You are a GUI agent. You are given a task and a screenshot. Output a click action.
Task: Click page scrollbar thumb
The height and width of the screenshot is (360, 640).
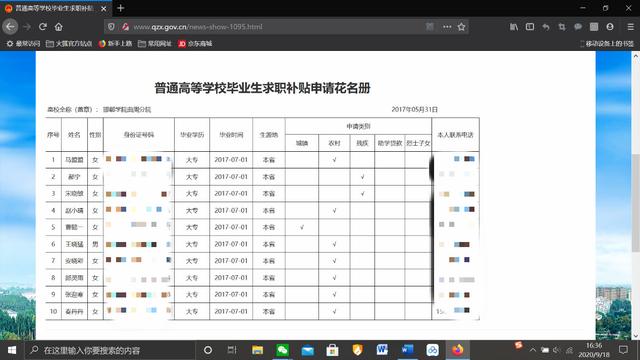coord(636,203)
